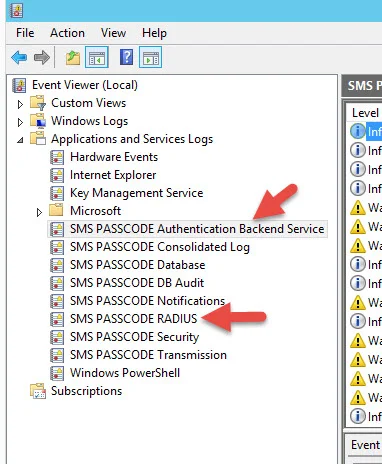The height and width of the screenshot is (464, 382).
Task: Expand the Microsoft folder arrow
Action: 39,212
